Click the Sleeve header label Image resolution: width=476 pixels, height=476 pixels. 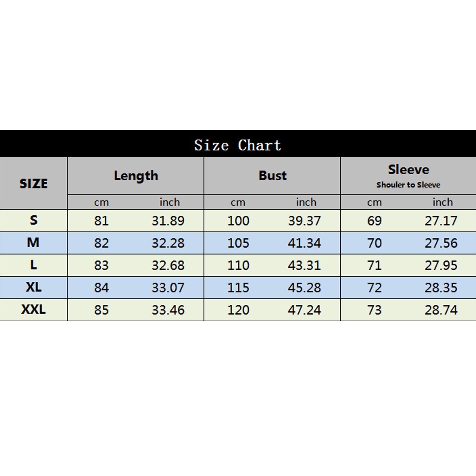[x=408, y=170]
